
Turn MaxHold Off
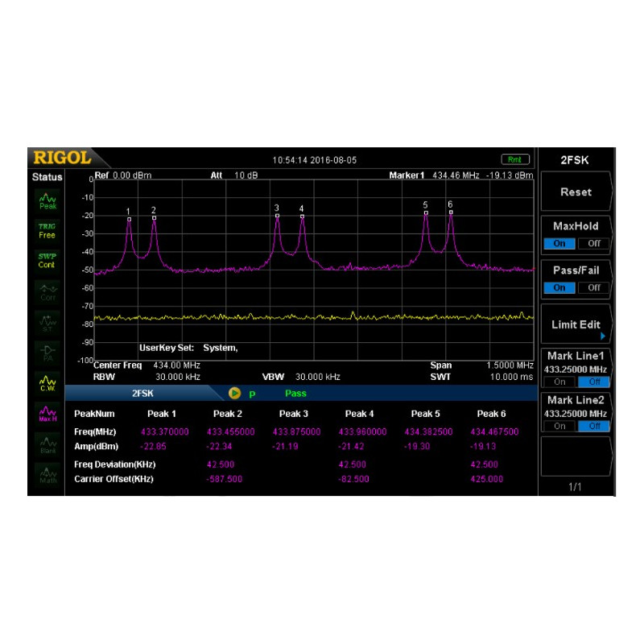pos(593,243)
